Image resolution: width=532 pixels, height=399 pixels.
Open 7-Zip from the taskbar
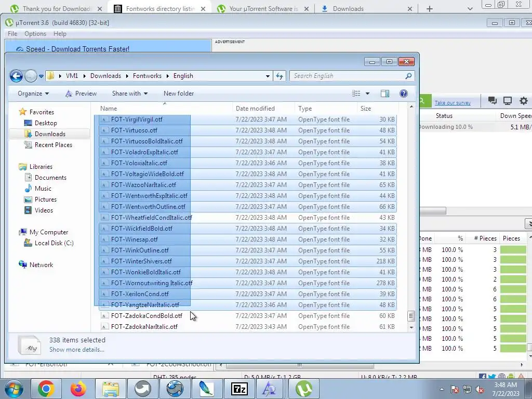[239, 389]
